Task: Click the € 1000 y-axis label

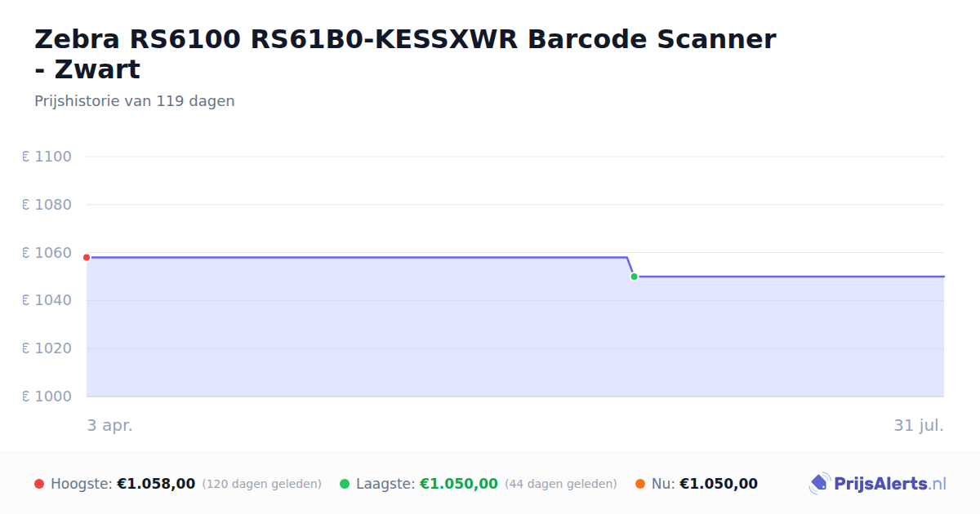Action: (47, 397)
